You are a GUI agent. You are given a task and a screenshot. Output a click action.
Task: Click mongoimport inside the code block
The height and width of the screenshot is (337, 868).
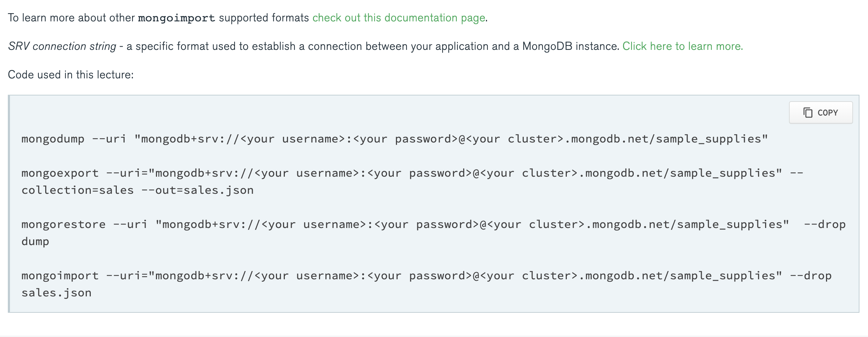point(60,276)
